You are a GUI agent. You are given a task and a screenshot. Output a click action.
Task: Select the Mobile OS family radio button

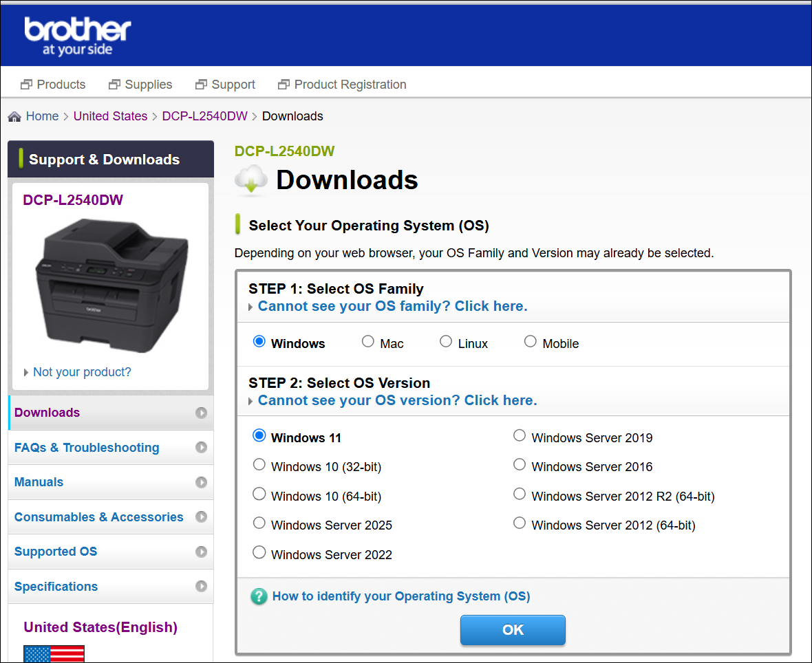tap(531, 342)
